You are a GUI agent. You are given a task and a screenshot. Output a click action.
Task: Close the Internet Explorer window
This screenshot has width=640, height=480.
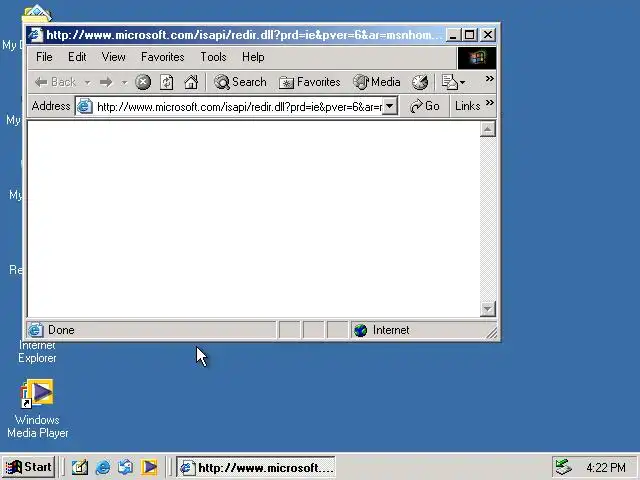tap(488, 35)
